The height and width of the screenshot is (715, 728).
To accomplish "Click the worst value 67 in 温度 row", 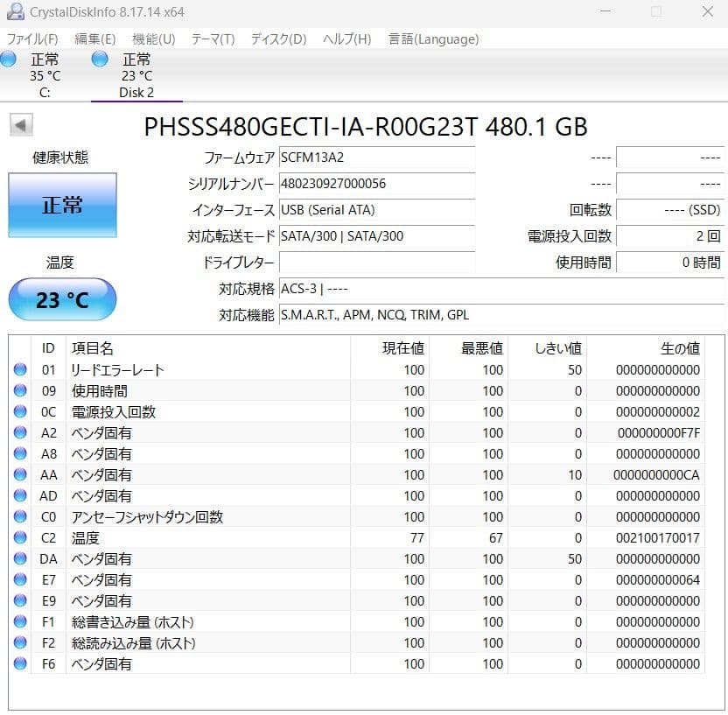I will click(496, 537).
